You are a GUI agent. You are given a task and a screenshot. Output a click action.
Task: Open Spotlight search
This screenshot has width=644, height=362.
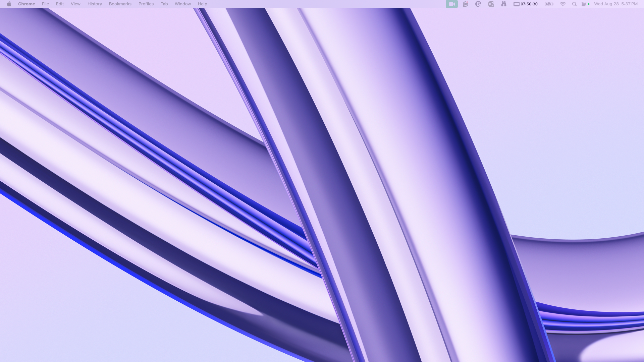574,4
